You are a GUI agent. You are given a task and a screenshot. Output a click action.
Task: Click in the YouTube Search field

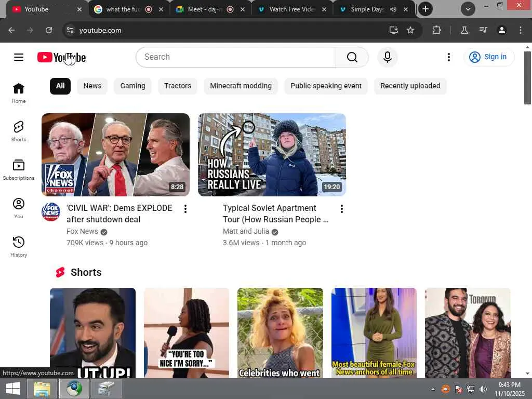[x=236, y=57]
